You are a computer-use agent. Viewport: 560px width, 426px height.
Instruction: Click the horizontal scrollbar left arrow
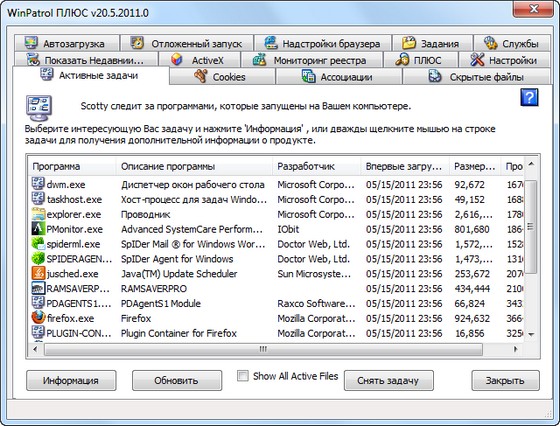(35, 349)
